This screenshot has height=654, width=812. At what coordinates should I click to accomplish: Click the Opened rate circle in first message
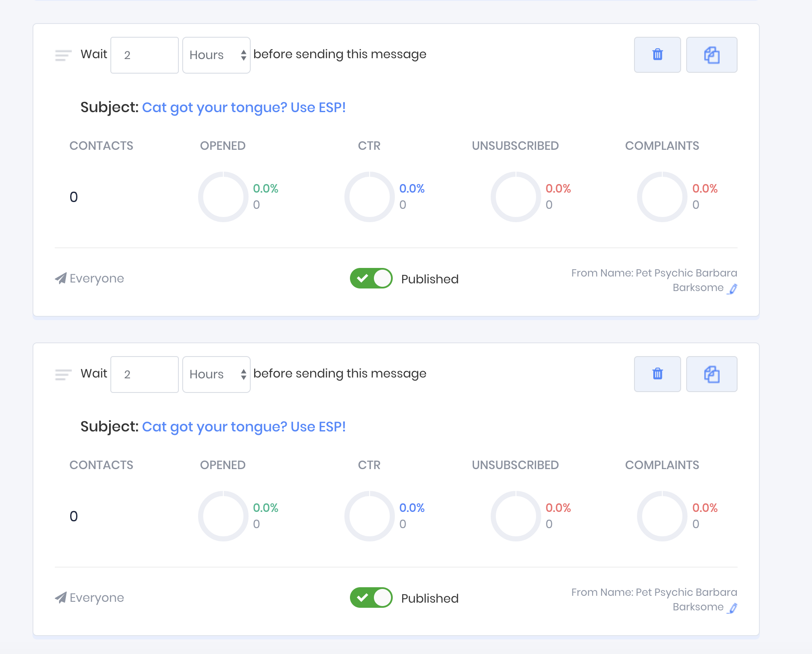pyautogui.click(x=223, y=197)
